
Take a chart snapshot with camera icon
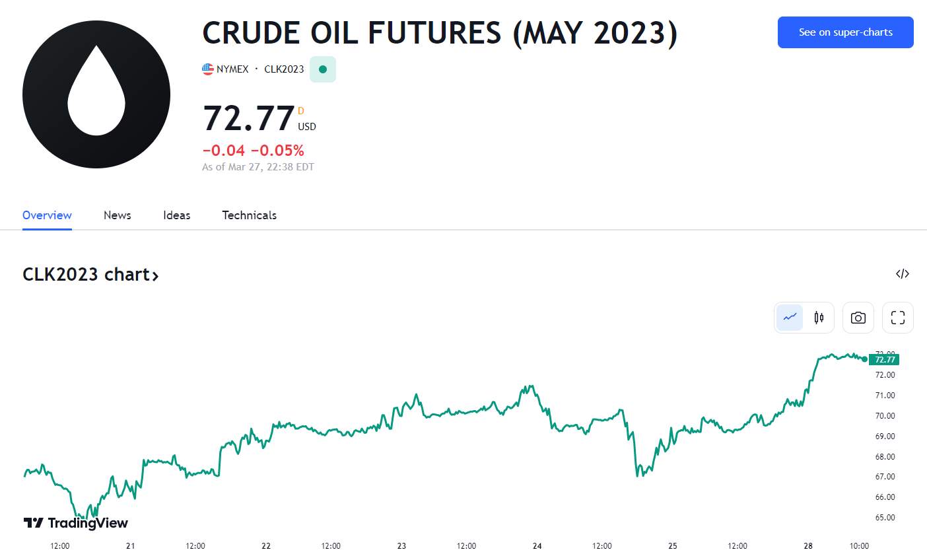click(858, 318)
